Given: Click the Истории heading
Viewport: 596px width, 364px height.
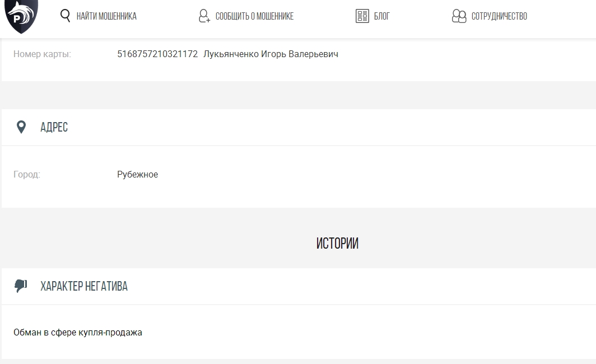Looking at the screenshot, I should click(x=337, y=244).
